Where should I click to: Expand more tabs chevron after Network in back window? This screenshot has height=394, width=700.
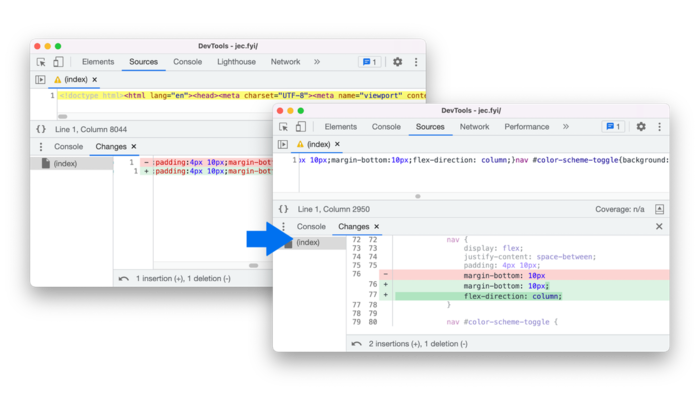click(317, 62)
